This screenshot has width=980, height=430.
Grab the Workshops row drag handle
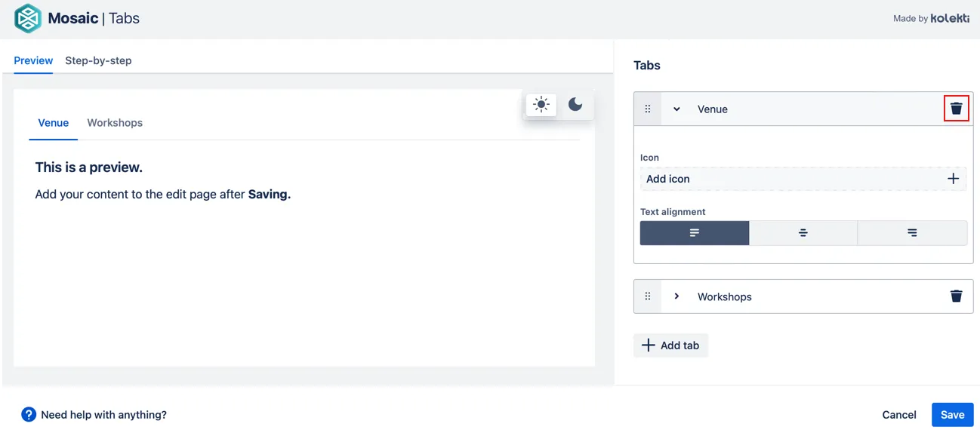pyautogui.click(x=648, y=296)
